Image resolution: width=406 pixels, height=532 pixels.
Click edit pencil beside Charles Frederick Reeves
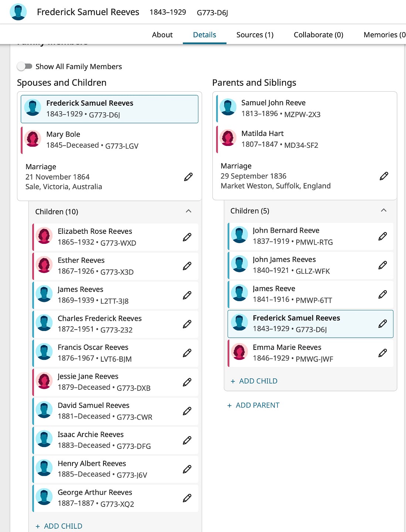[187, 324]
